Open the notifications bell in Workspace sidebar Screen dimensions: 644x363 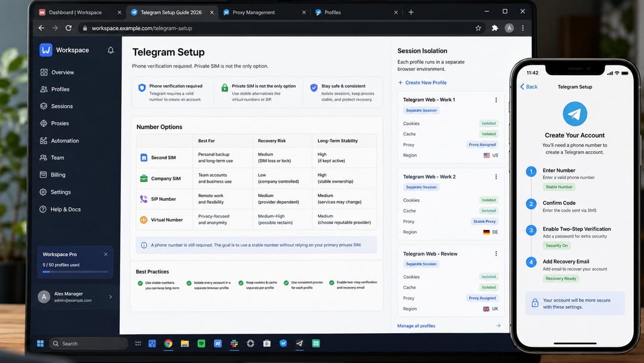click(x=110, y=50)
